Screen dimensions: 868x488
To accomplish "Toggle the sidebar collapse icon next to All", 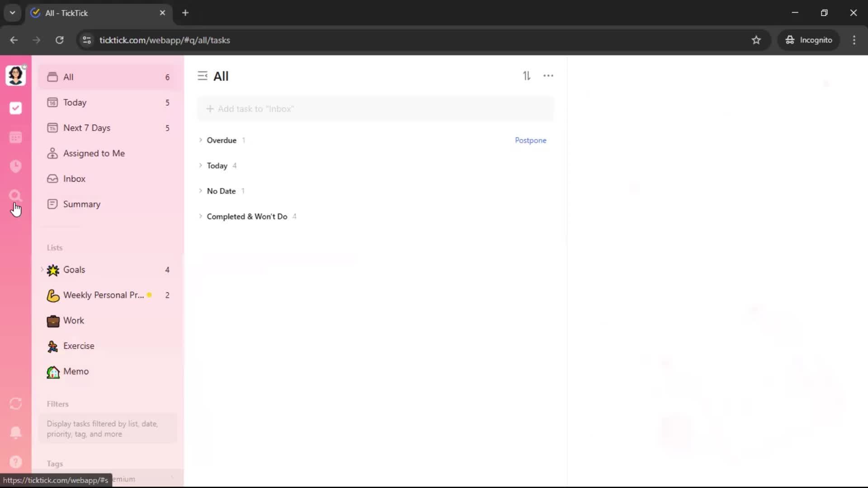I will 202,76.
